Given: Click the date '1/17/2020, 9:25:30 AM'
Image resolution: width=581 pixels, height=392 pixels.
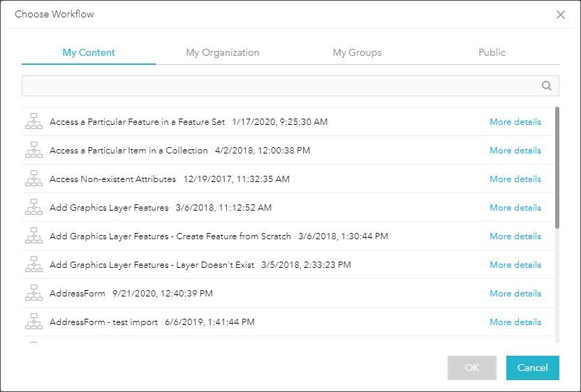Looking at the screenshot, I should (280, 122).
